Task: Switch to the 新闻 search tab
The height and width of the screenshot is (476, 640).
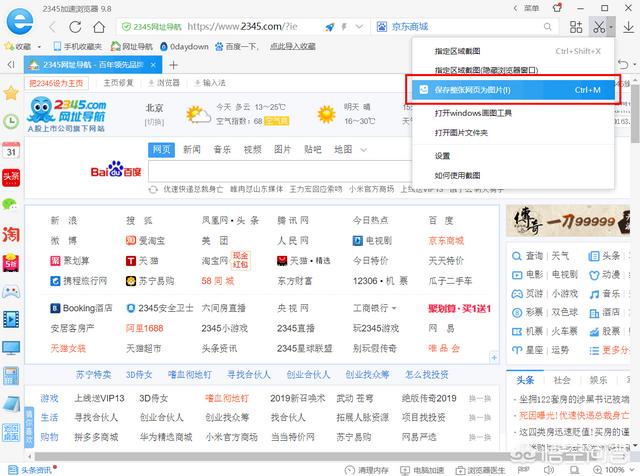Action: tap(192, 150)
